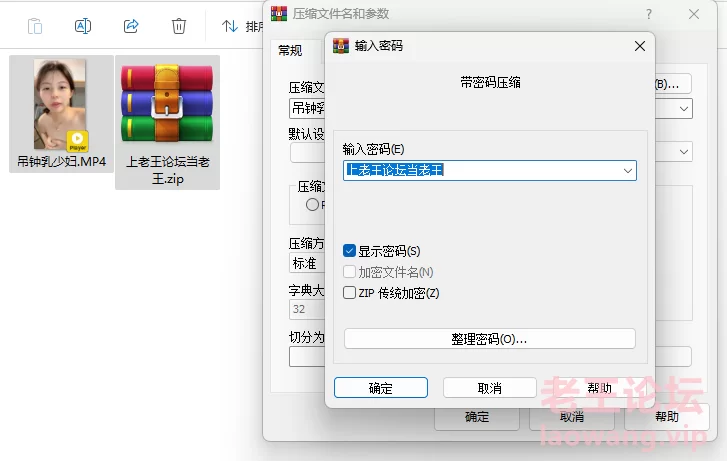Close the 压缩文件名和参数 window
Image resolution: width=727 pixels, height=461 pixels.
[x=694, y=14]
